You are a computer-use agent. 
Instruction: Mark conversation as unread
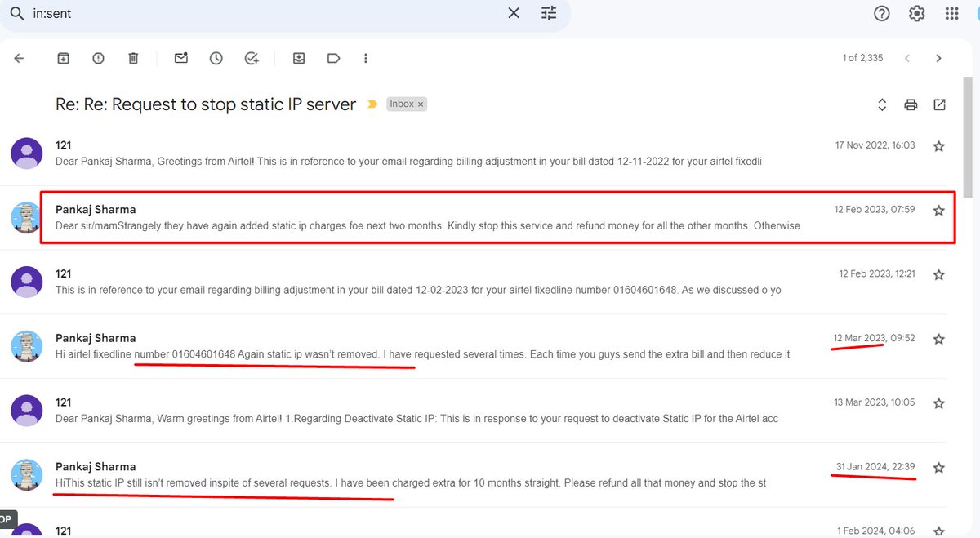click(x=181, y=58)
